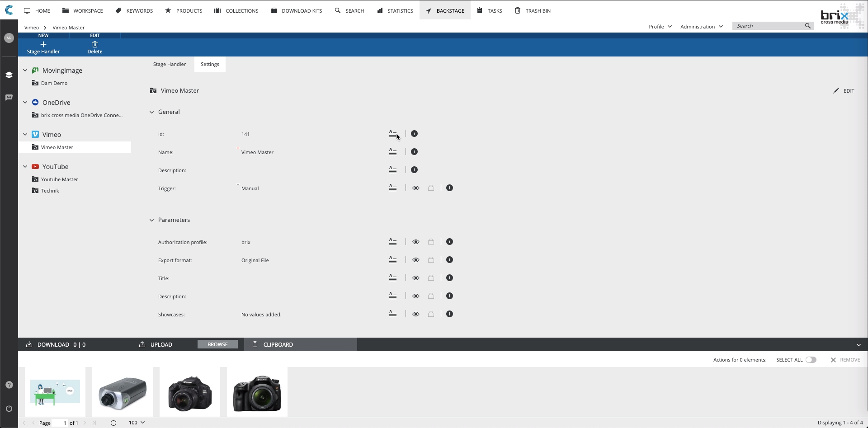The image size is (868, 428).
Task: Toggle the visibility eye for Title
Action: (416, 278)
